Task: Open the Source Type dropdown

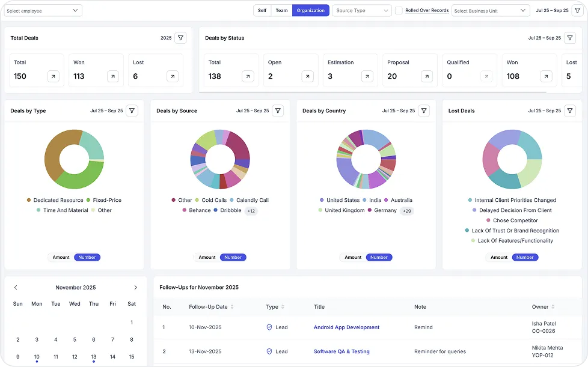Action: click(x=361, y=10)
